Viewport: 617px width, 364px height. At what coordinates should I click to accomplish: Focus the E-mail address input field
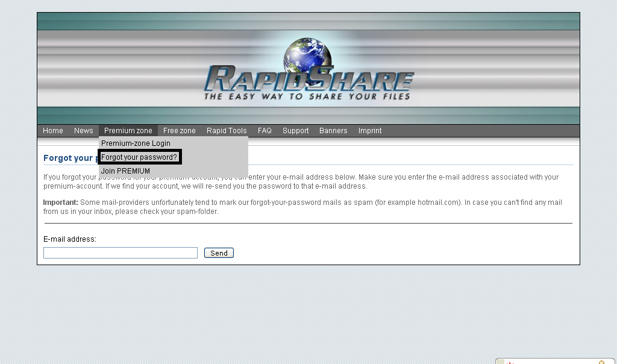click(121, 253)
